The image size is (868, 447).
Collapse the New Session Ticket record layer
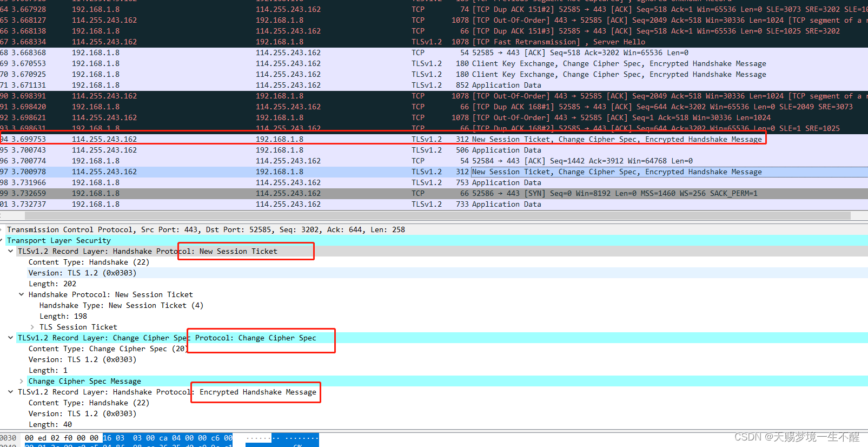10,251
